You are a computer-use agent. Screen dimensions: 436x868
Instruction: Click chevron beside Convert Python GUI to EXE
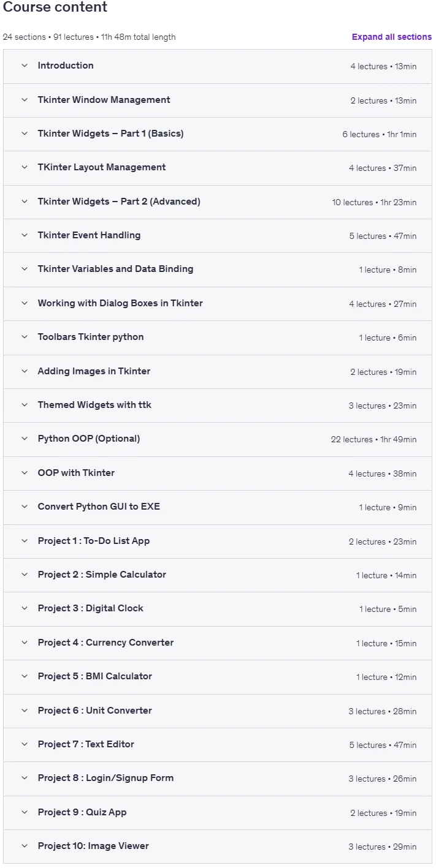tap(25, 507)
